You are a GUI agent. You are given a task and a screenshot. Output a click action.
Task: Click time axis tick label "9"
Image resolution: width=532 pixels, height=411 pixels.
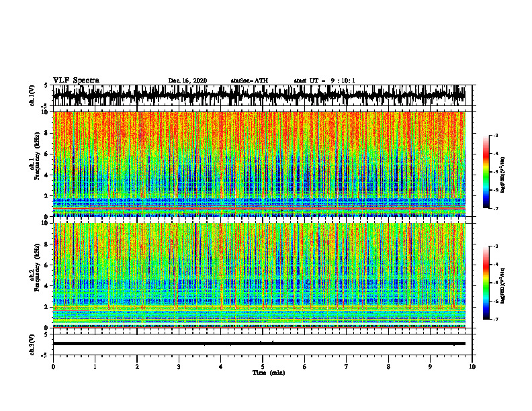430,367
